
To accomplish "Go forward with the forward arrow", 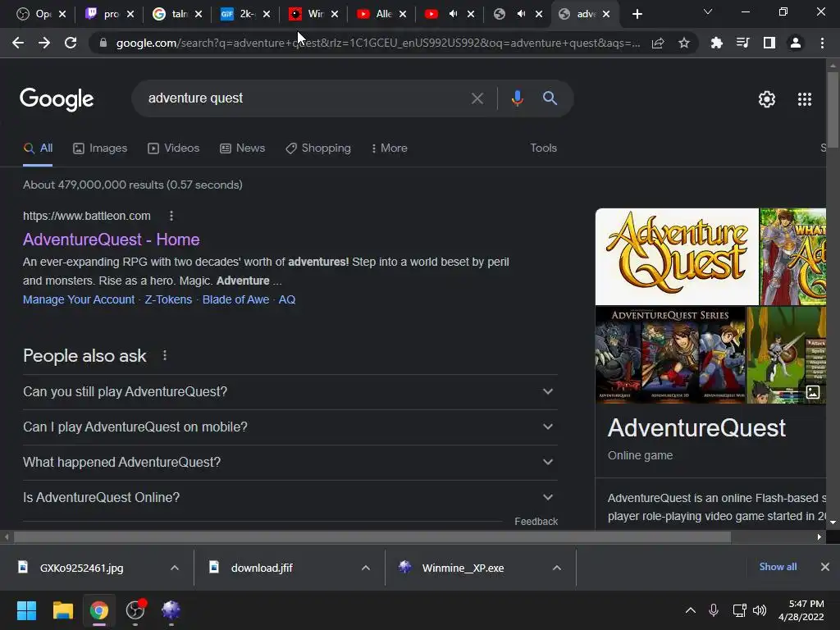I will click(x=44, y=43).
